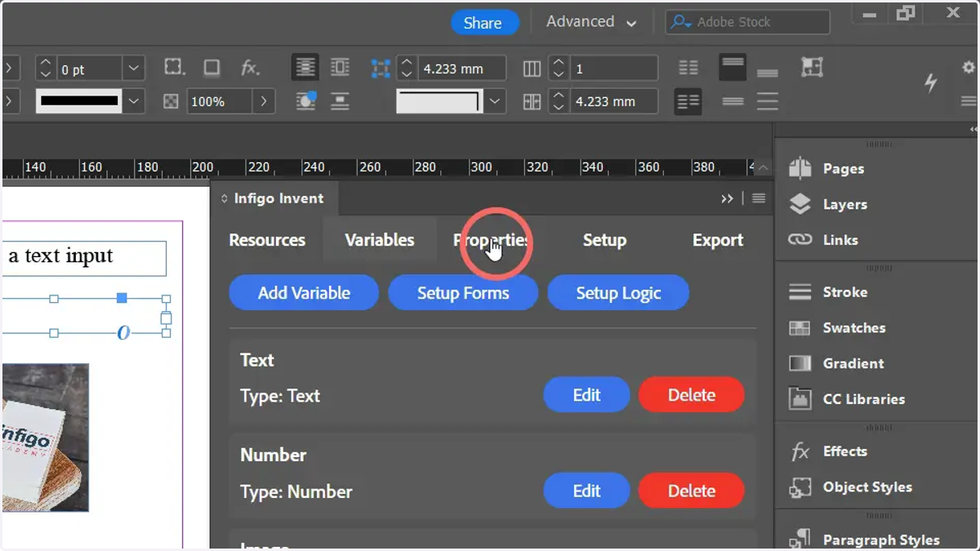Open the Effects panel fx icon
Image resolution: width=980 pixels, height=551 pixels.
(x=800, y=451)
